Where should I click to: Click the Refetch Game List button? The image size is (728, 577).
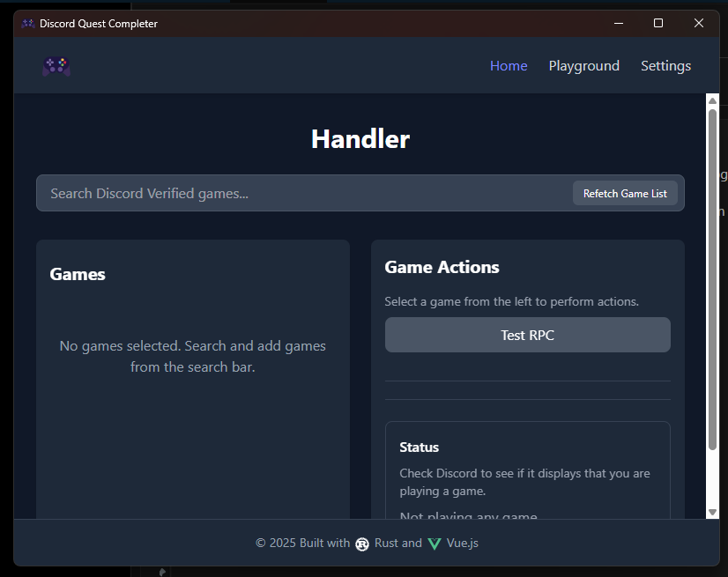(x=625, y=193)
